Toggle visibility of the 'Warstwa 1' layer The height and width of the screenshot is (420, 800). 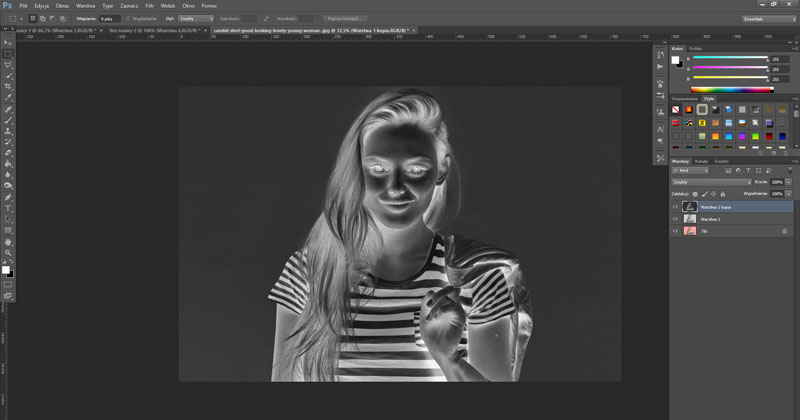coord(675,218)
